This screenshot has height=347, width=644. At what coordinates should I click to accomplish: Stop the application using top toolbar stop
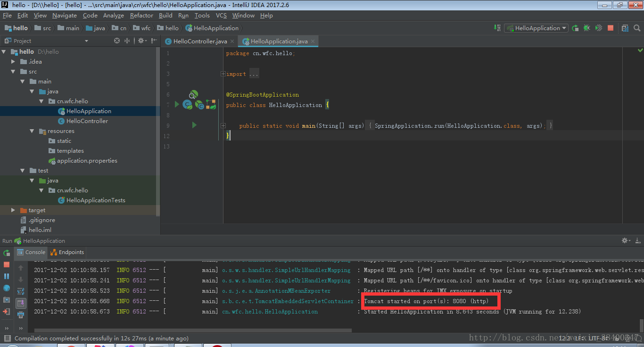coord(611,28)
